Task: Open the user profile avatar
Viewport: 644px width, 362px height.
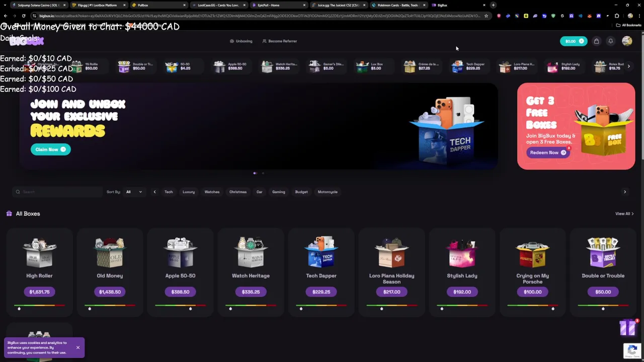Action: (x=627, y=41)
